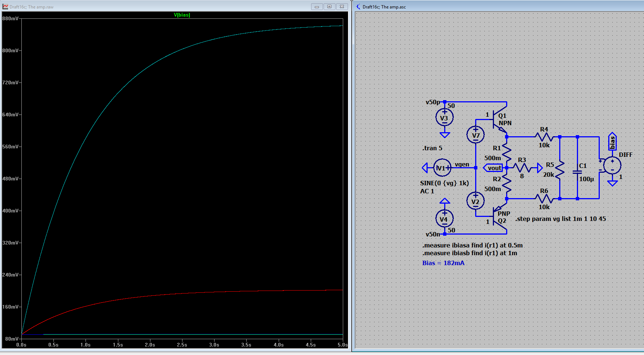Click the .tran 5 simulation directive
644x355 pixels.
pos(432,148)
